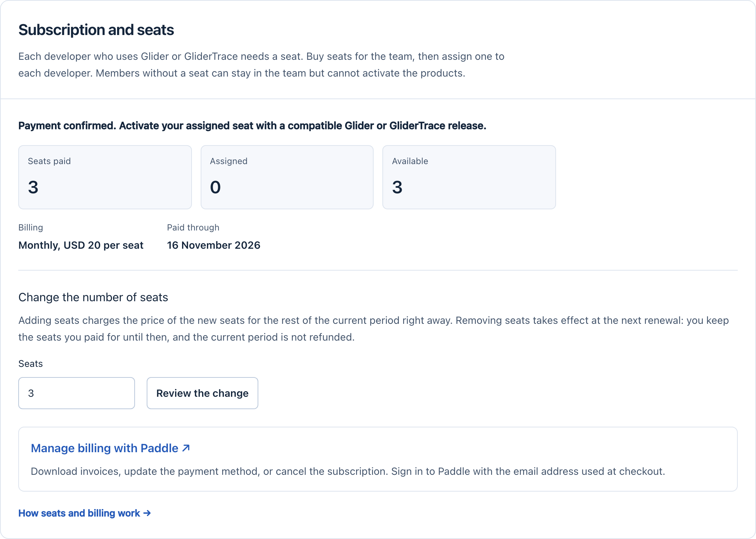Click the Paid through label
This screenshot has width=756, height=539.
click(x=193, y=228)
